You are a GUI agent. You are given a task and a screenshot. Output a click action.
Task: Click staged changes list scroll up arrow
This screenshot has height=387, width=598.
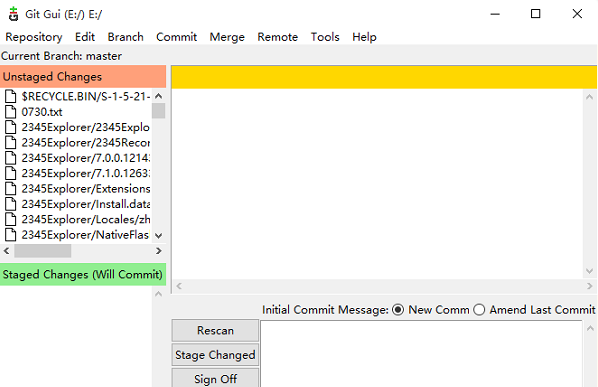(x=159, y=294)
